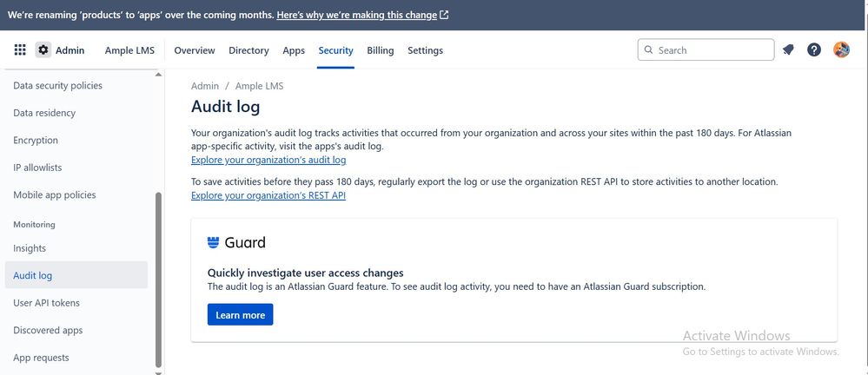This screenshot has height=375, width=868.
Task: Click the Audit log page heading
Action: pos(225,106)
